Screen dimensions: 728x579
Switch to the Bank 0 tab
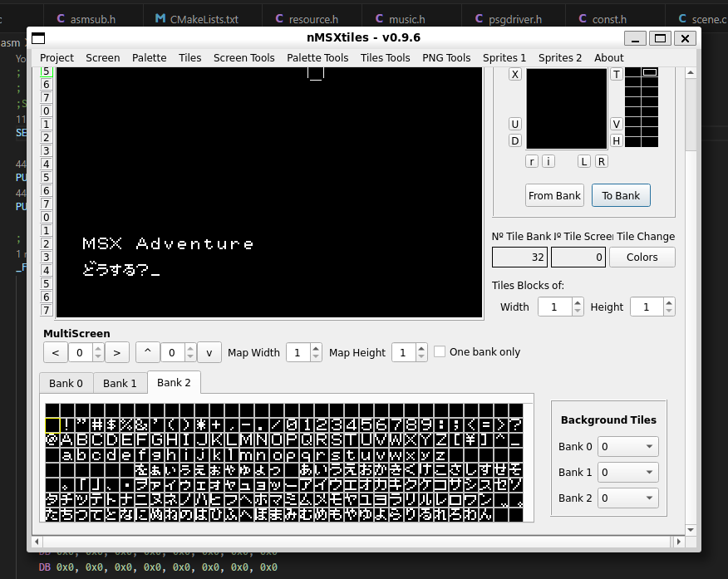66,383
